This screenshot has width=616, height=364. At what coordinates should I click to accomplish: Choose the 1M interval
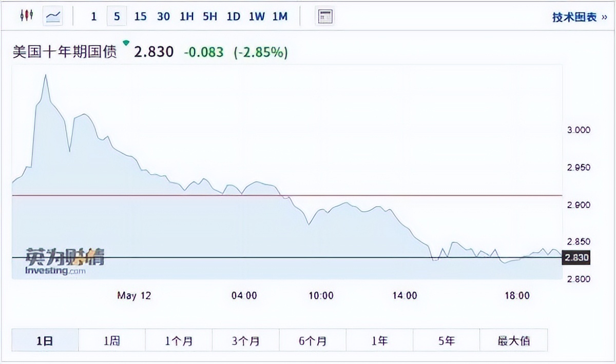280,16
